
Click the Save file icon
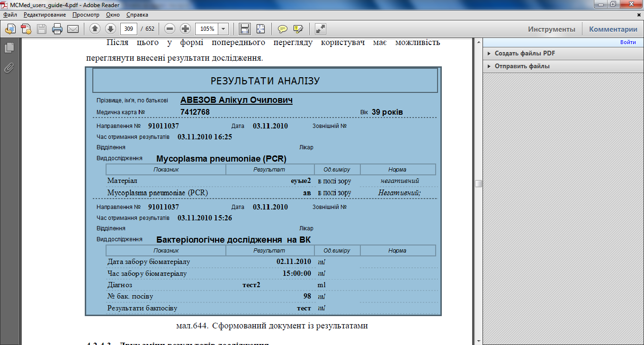42,29
